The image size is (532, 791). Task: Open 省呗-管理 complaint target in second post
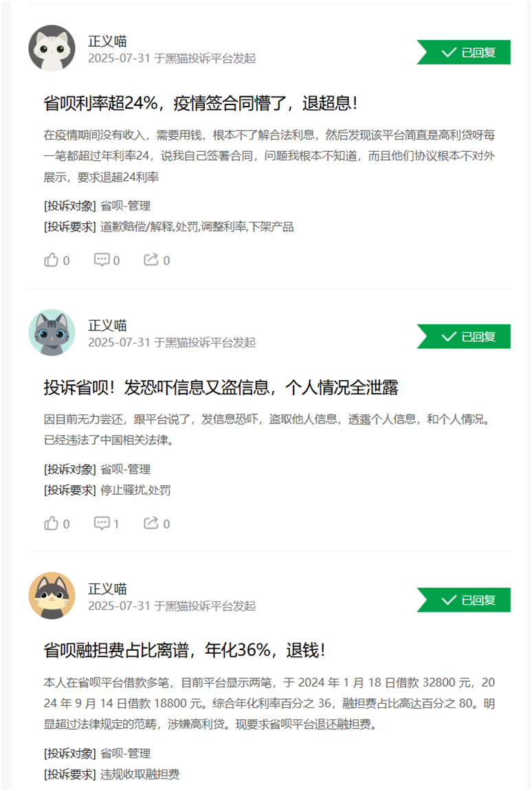click(125, 469)
